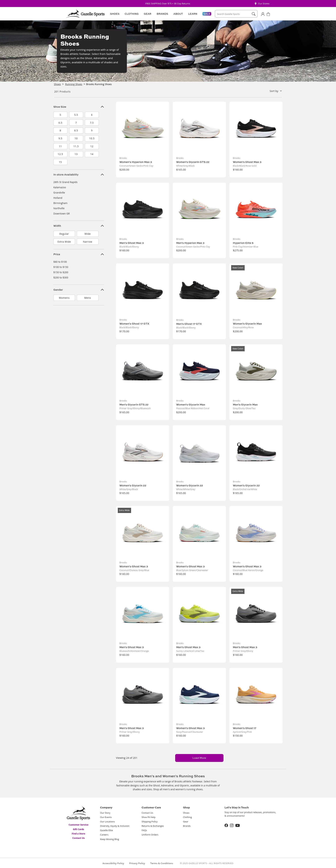
Task: Select shoe size 12.5
Action: 60,154
